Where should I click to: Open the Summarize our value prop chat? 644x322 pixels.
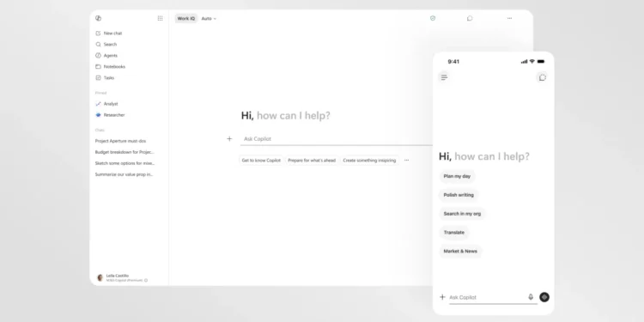coord(124,174)
